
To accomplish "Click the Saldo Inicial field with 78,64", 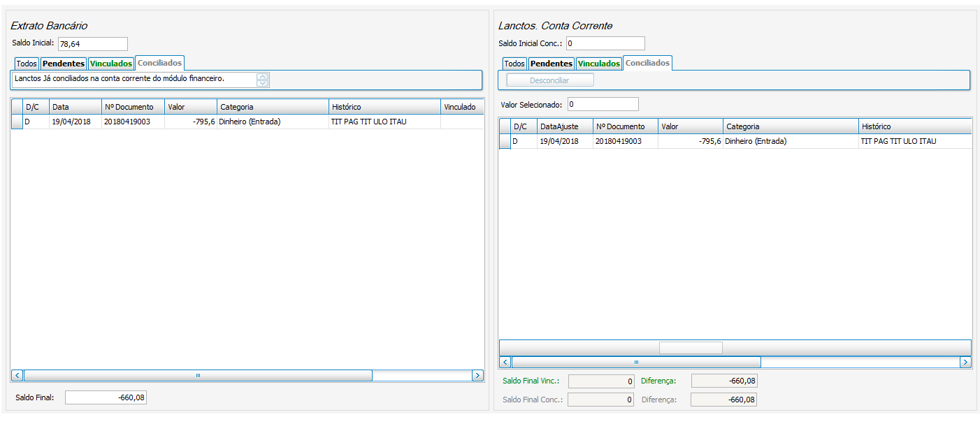I will (93, 44).
